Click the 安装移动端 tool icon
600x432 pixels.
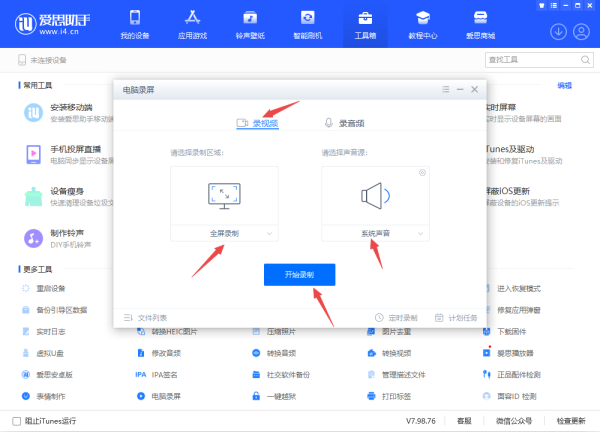point(34,113)
